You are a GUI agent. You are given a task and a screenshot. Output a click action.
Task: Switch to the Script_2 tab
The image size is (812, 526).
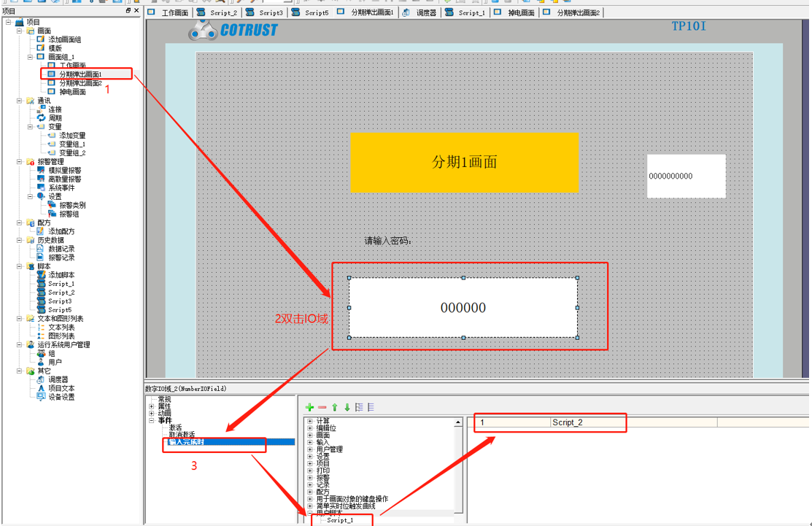coord(217,12)
